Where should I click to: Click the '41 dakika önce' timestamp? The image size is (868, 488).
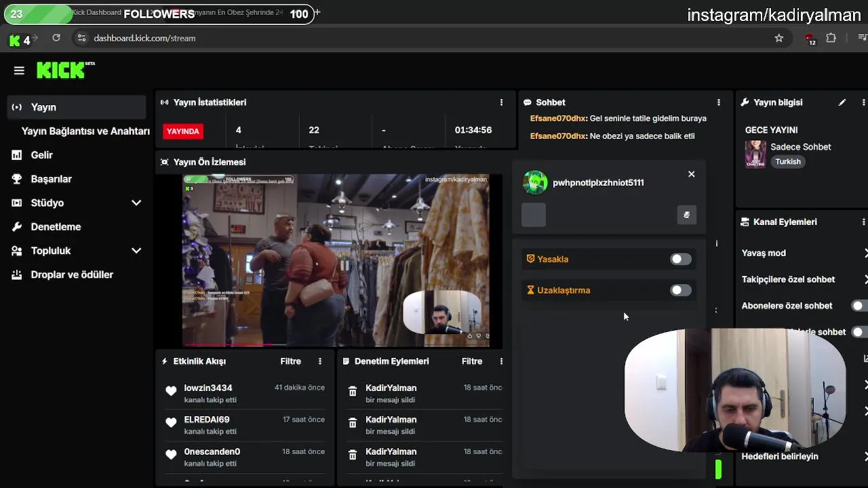(x=300, y=388)
